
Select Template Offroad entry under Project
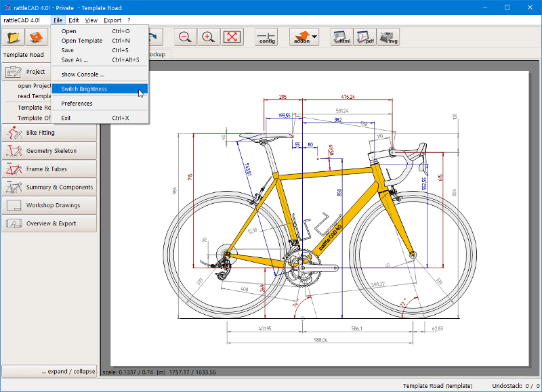(34, 118)
